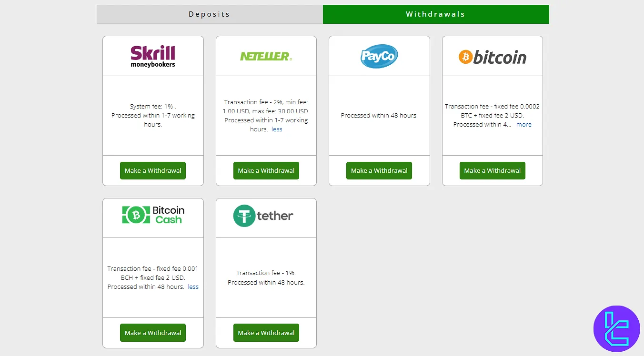The image size is (644, 356).
Task: Click the PayCo logo
Action: point(379,56)
